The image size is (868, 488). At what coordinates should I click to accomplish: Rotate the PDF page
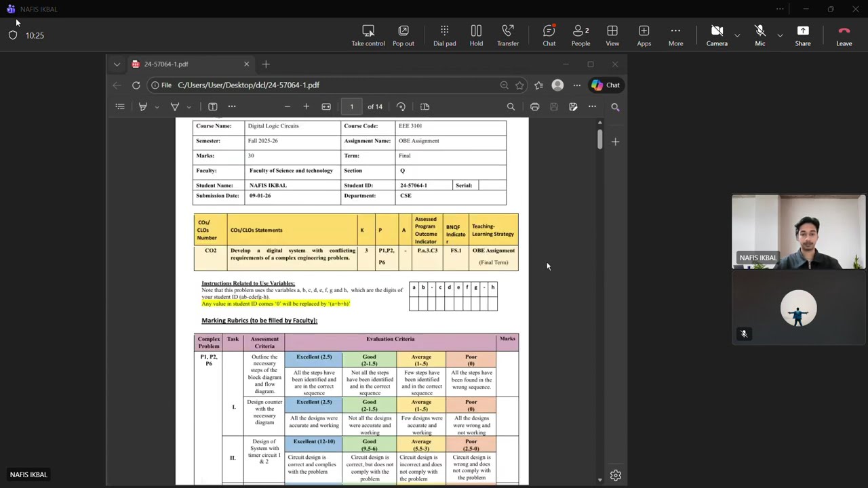(401, 106)
